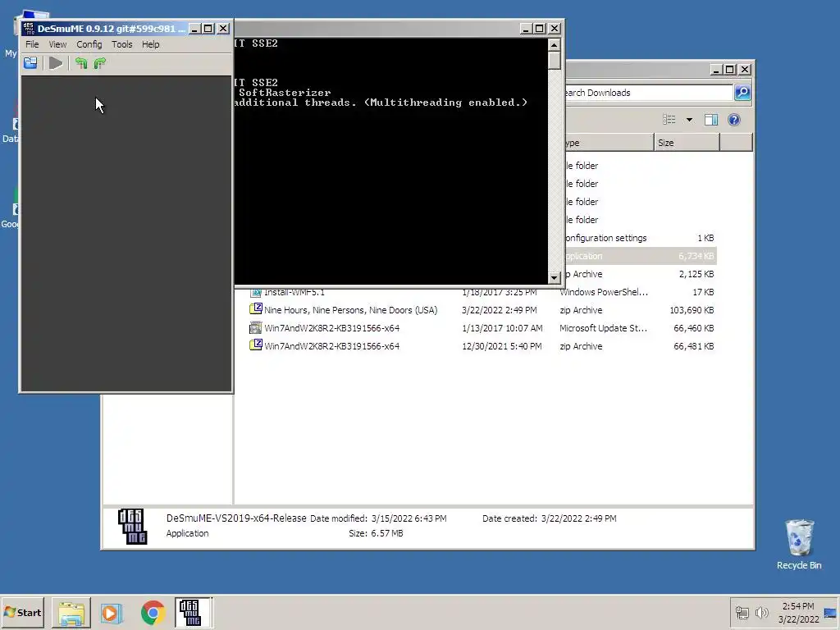This screenshot has width=840, height=630.
Task: Open Explorer help question mark icon
Action: tap(734, 120)
